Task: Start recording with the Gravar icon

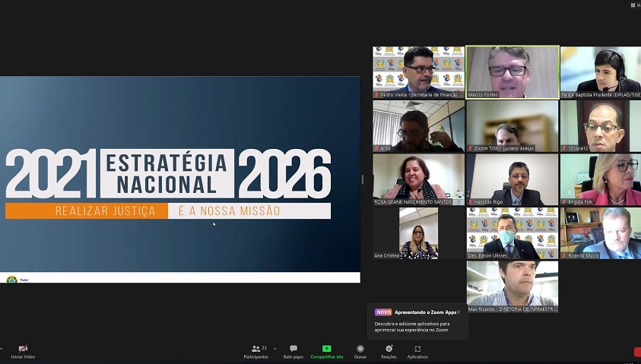Action: coord(360,349)
